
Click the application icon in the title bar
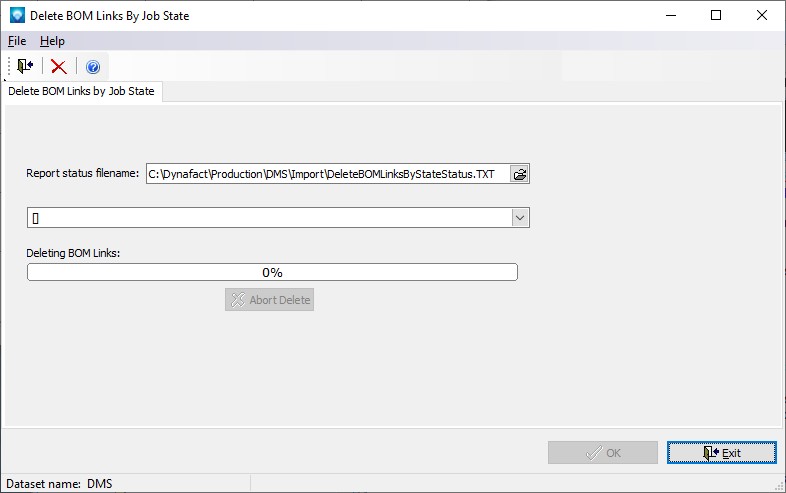[15, 15]
